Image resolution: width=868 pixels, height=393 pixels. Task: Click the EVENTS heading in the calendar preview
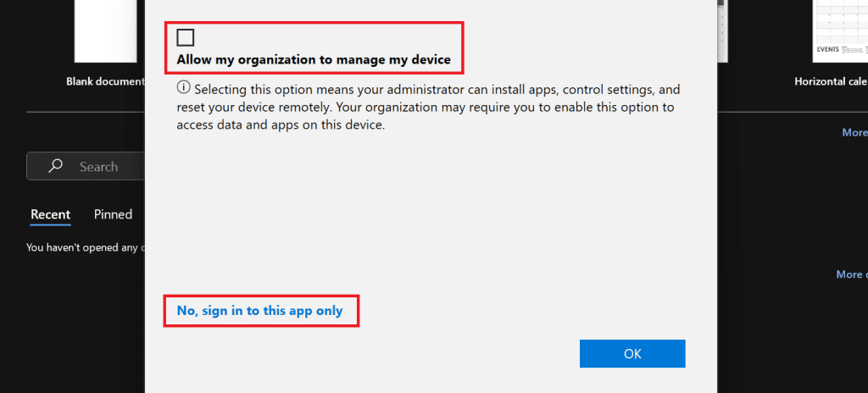[827, 49]
